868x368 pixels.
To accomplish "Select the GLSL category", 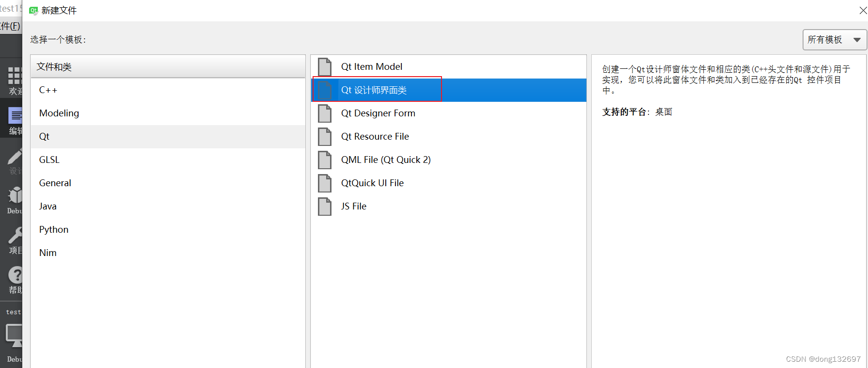I will click(x=168, y=160).
